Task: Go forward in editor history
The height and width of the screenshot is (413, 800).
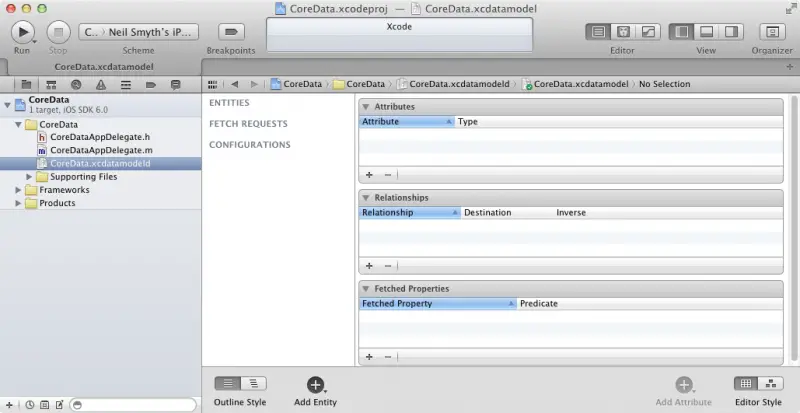Action: pos(254,84)
